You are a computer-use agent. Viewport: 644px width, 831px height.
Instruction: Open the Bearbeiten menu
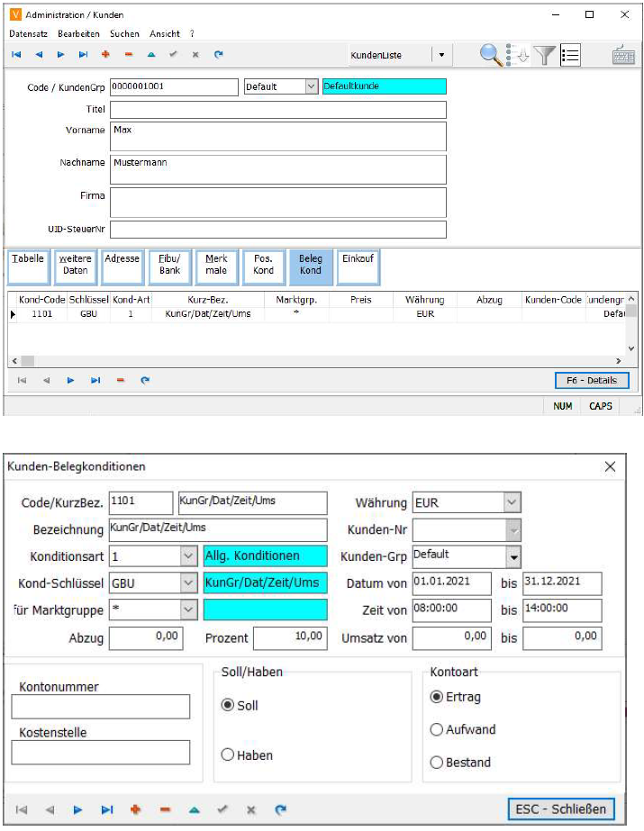click(x=78, y=33)
